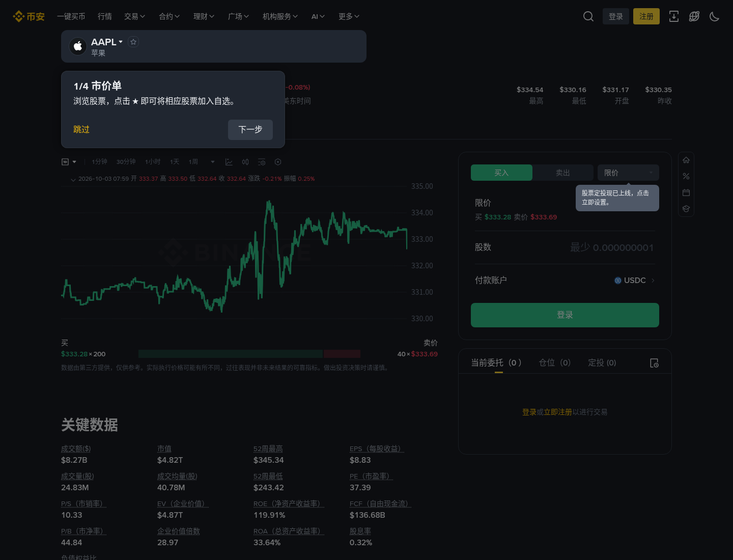The height and width of the screenshot is (560, 733).
Task: Click 下一步 in the tutorial popup
Action: (x=250, y=130)
